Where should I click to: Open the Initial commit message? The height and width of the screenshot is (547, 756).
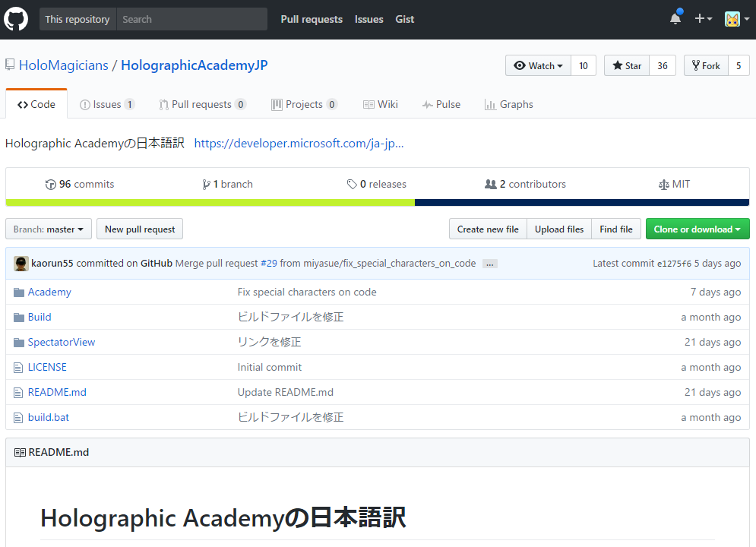[x=270, y=367]
